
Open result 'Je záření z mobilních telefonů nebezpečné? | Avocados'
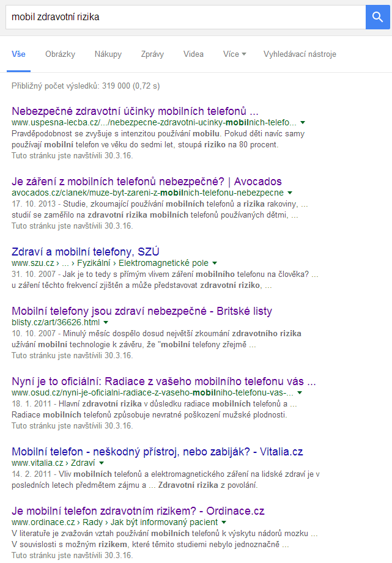(147, 182)
